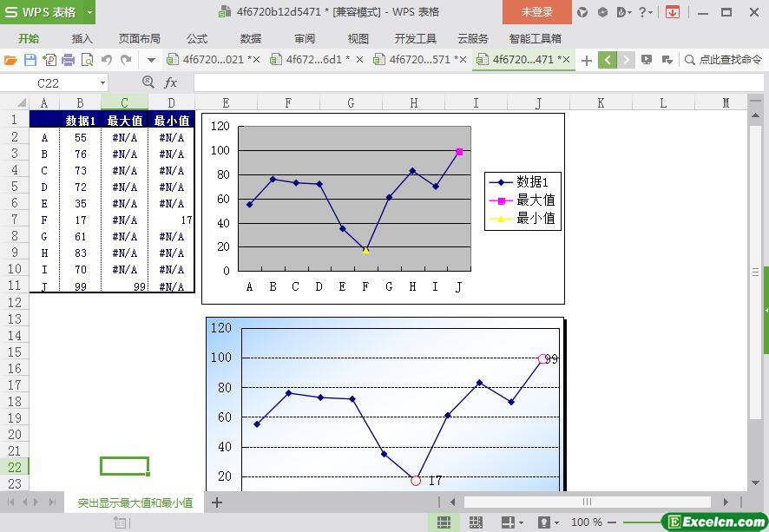Undo the last action
Image resolution: width=769 pixels, height=532 pixels.
pyautogui.click(x=107, y=60)
